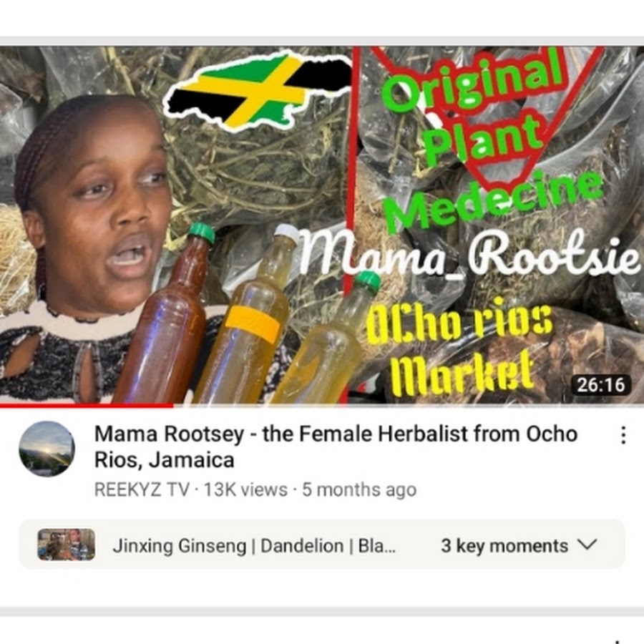Expand the 3 key moments chevron
This screenshot has width=644, height=644.
click(x=587, y=545)
